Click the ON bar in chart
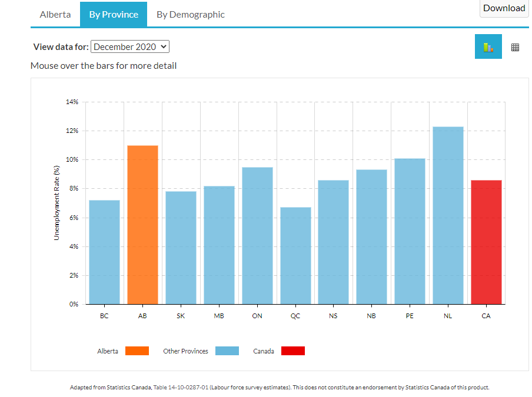This screenshot has height=397, width=532. (x=257, y=235)
